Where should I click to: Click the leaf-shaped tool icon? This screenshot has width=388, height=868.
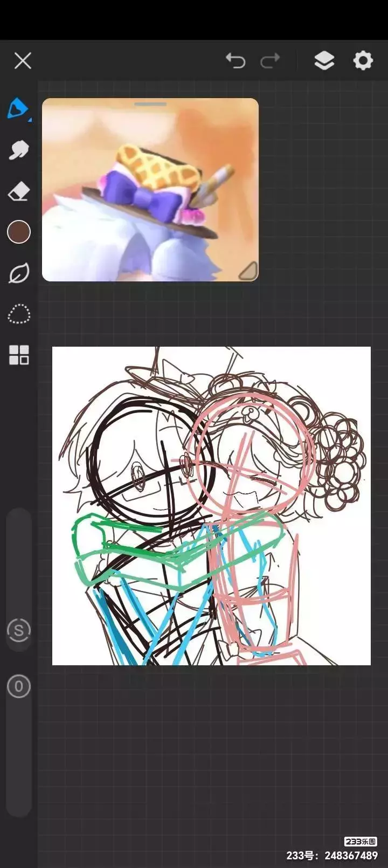pos(19,273)
